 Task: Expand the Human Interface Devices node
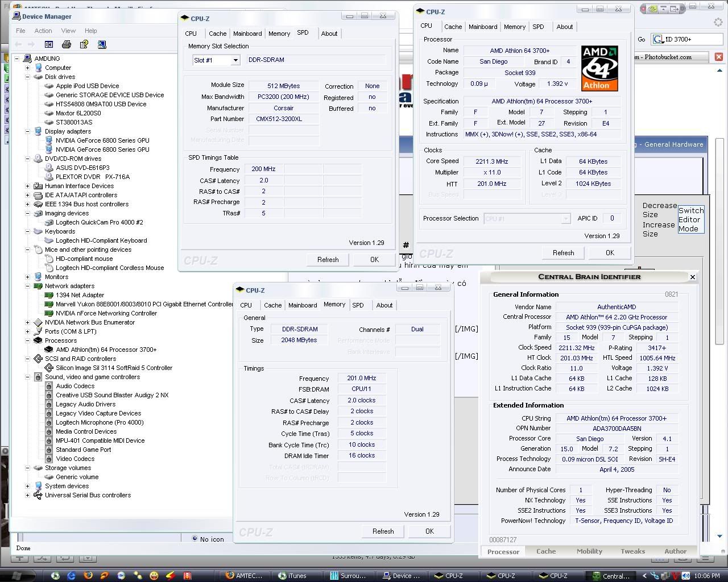[27, 186]
